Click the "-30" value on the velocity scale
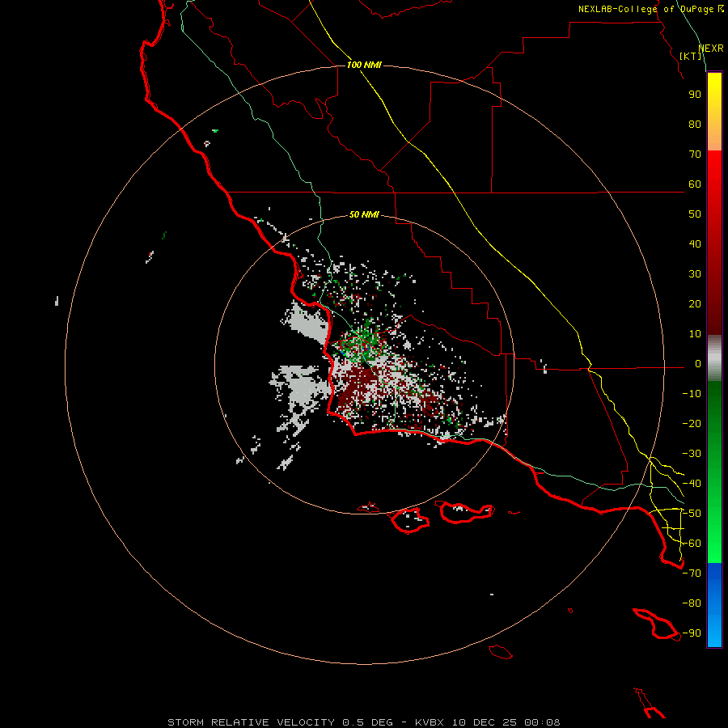The image size is (728, 728). pos(692,454)
